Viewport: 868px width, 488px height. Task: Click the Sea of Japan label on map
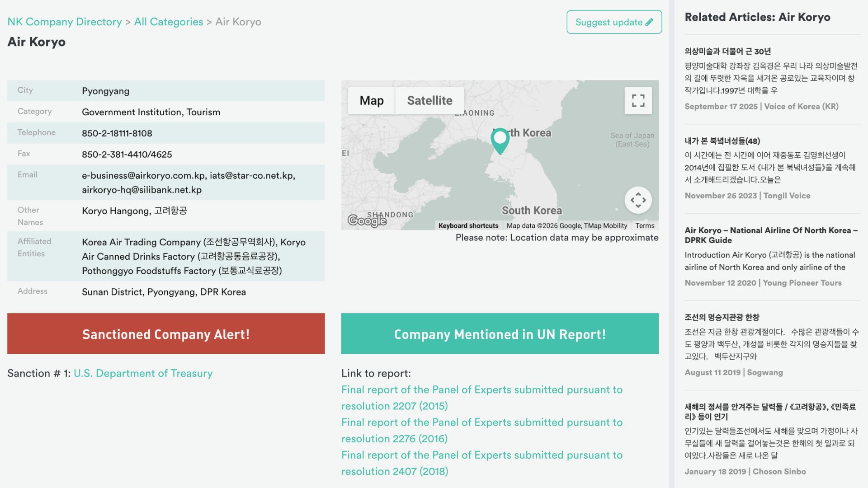point(632,140)
